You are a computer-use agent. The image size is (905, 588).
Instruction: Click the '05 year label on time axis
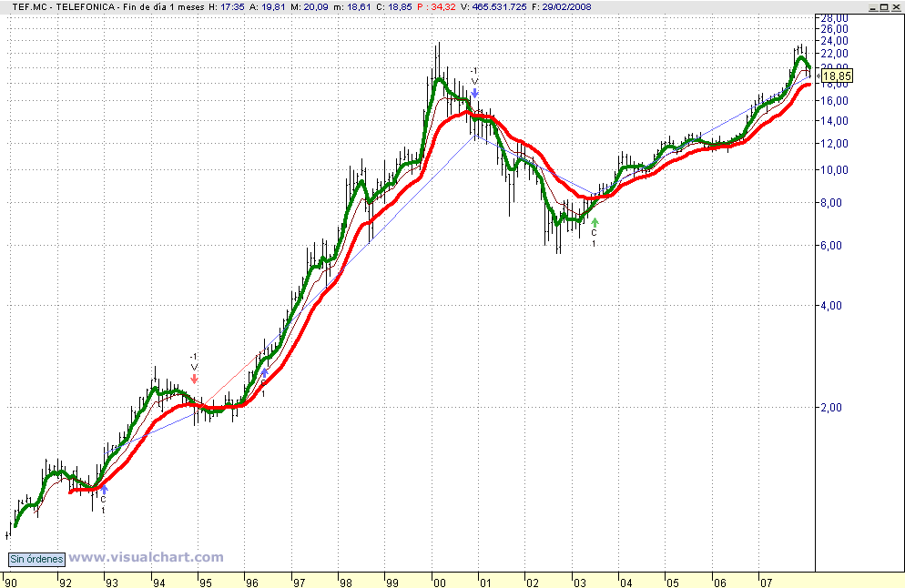[673, 583]
